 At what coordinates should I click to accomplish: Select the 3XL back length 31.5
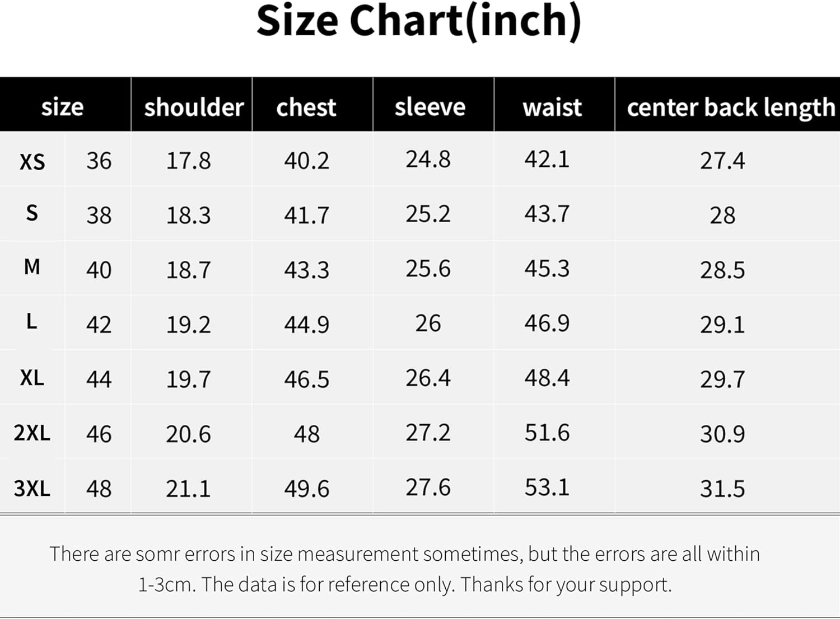coord(722,489)
